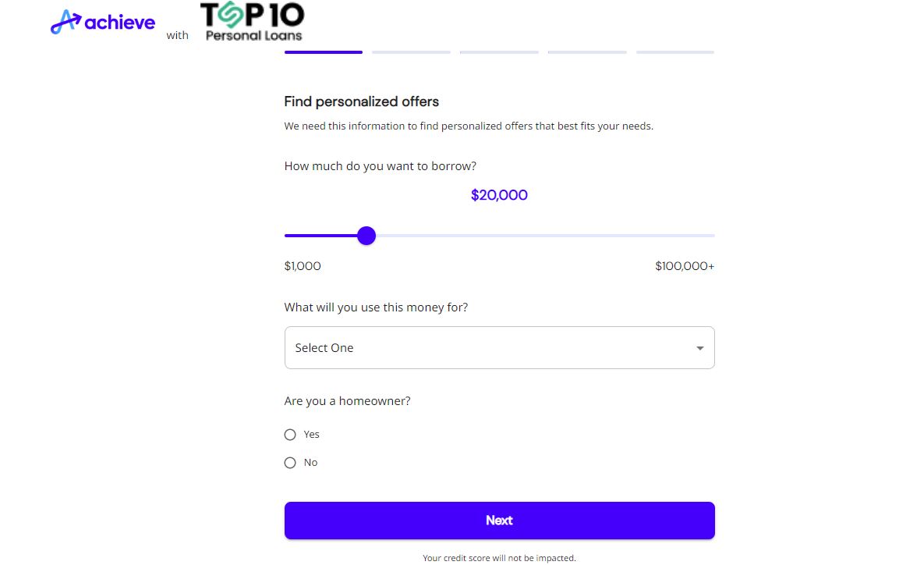Click the $100,000+ maximum amount label
This screenshot has width=924, height=565.
tap(684, 266)
